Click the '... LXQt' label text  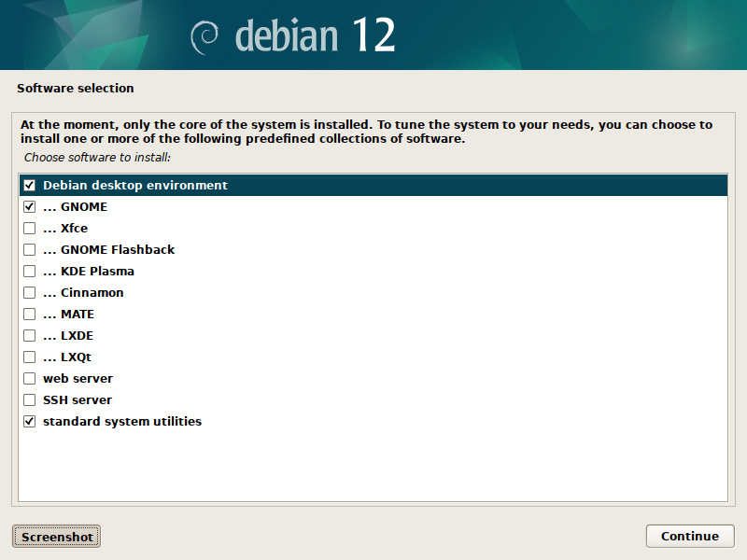tap(67, 357)
